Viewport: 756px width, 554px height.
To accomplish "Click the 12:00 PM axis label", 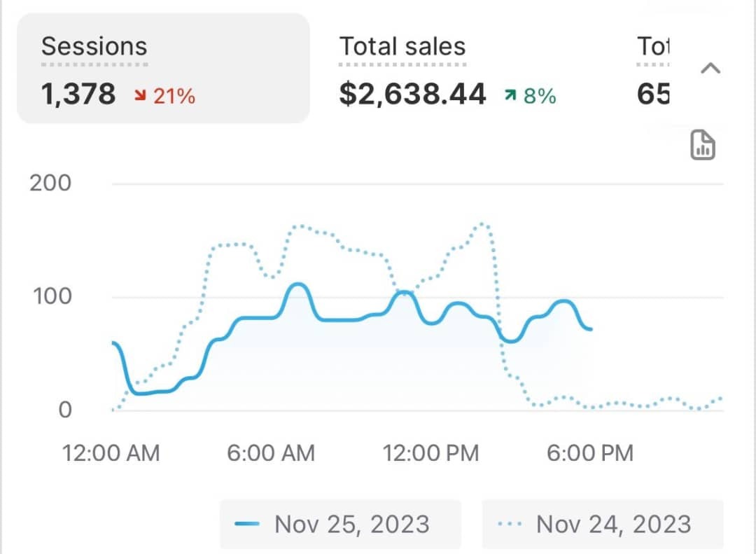I will click(x=431, y=453).
